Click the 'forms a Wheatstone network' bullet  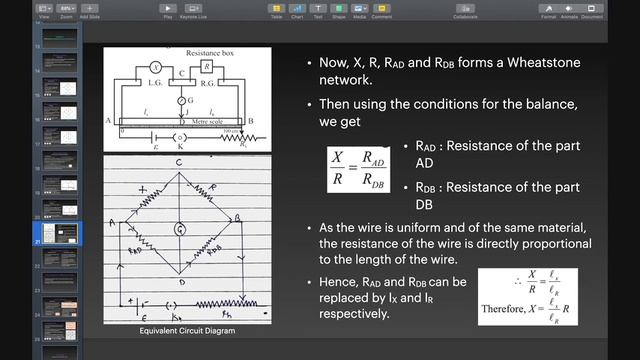click(x=449, y=71)
